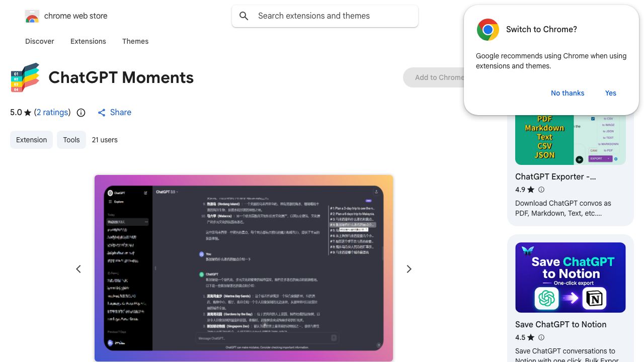Open the ChatGPT Exporter thumbnail

tap(571, 139)
